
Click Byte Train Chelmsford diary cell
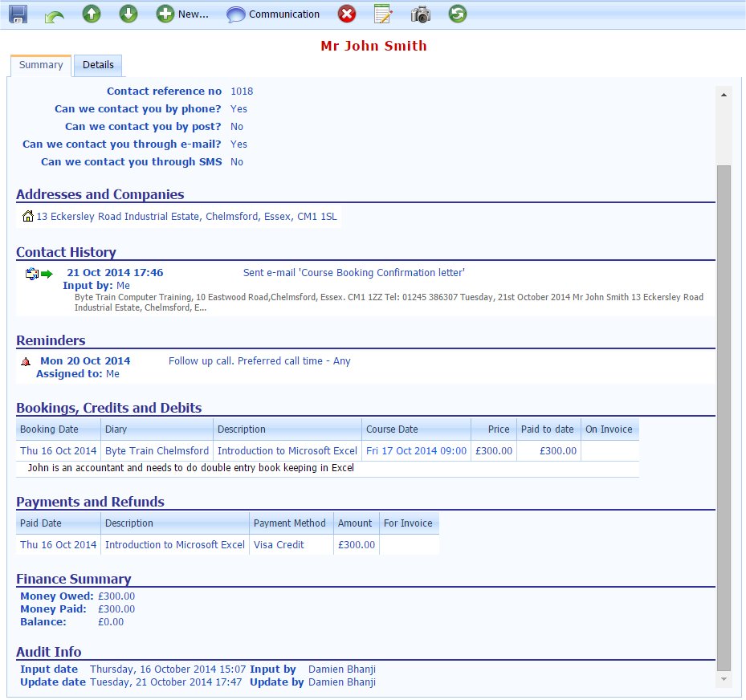click(x=157, y=451)
